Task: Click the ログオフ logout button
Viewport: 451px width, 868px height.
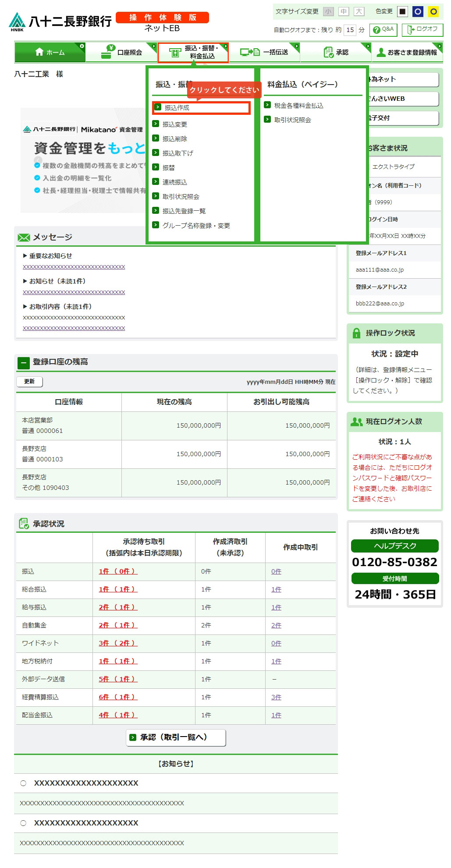Action: [422, 30]
